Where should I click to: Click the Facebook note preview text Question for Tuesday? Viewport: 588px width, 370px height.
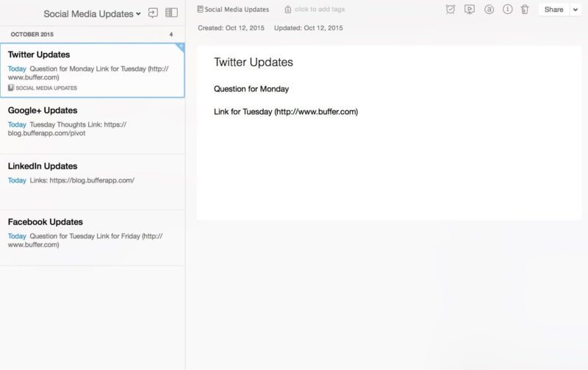tap(62, 236)
